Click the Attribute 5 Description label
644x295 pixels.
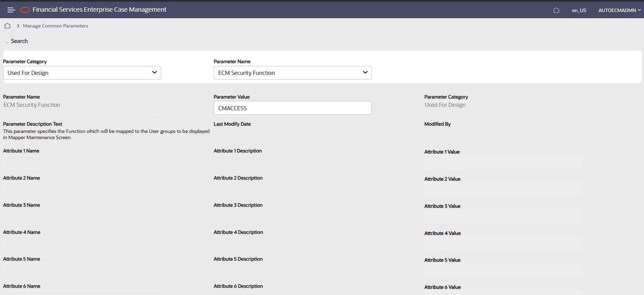pos(238,259)
